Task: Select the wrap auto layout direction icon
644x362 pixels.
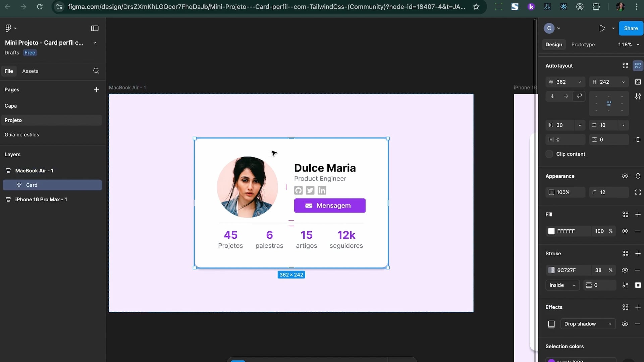Action: (x=579, y=96)
